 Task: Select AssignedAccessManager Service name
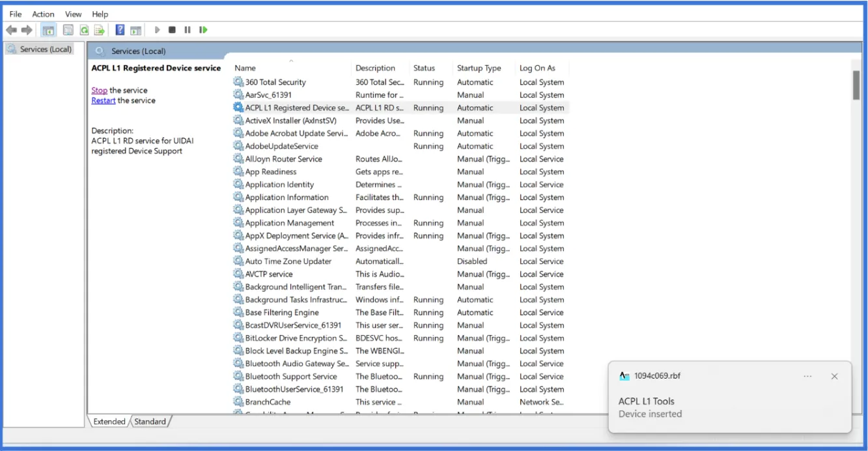[x=296, y=248]
